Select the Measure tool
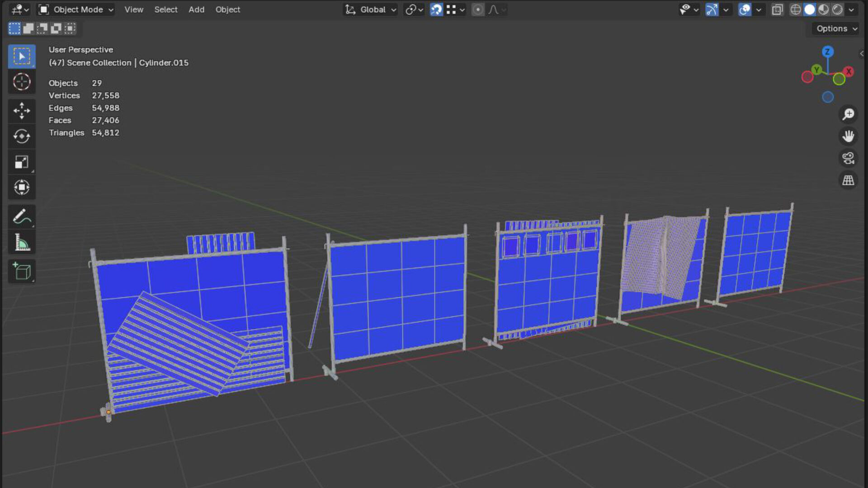Image resolution: width=868 pixels, height=488 pixels. 21,243
